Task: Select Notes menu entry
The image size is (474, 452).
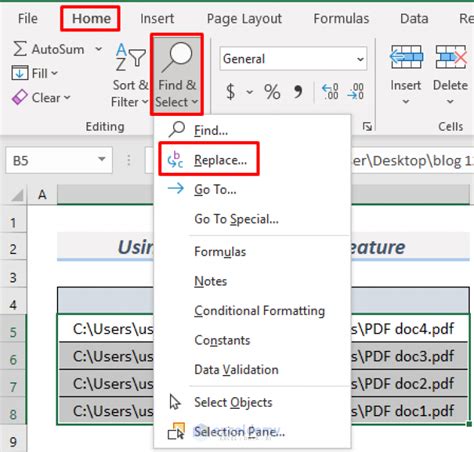Action: pyautogui.click(x=252, y=281)
